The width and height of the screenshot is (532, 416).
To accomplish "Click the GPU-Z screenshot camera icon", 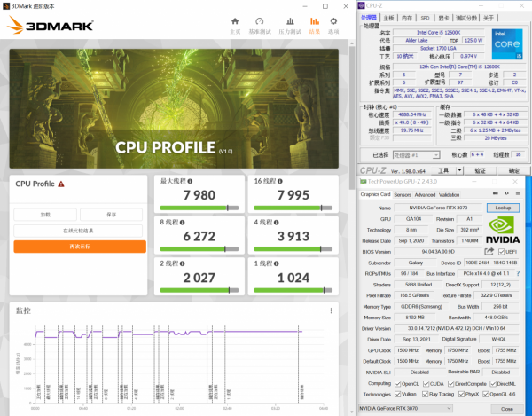I will click(x=496, y=193).
